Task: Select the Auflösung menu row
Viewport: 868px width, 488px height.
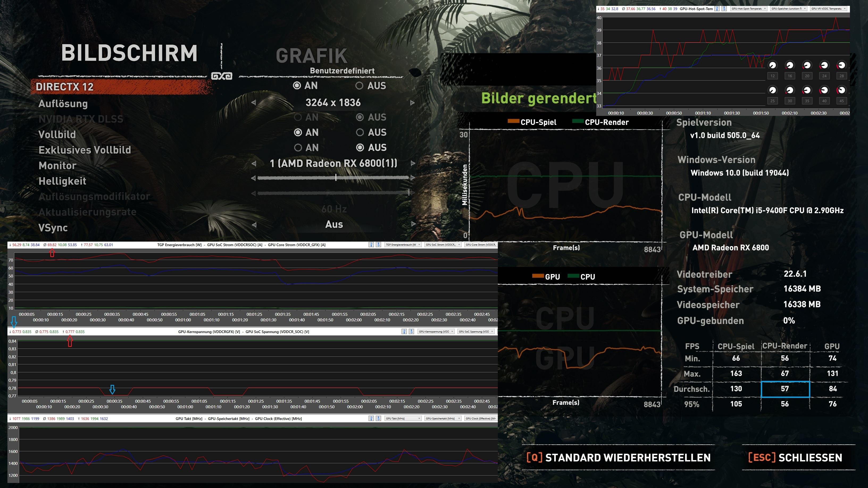Action: 63,103
